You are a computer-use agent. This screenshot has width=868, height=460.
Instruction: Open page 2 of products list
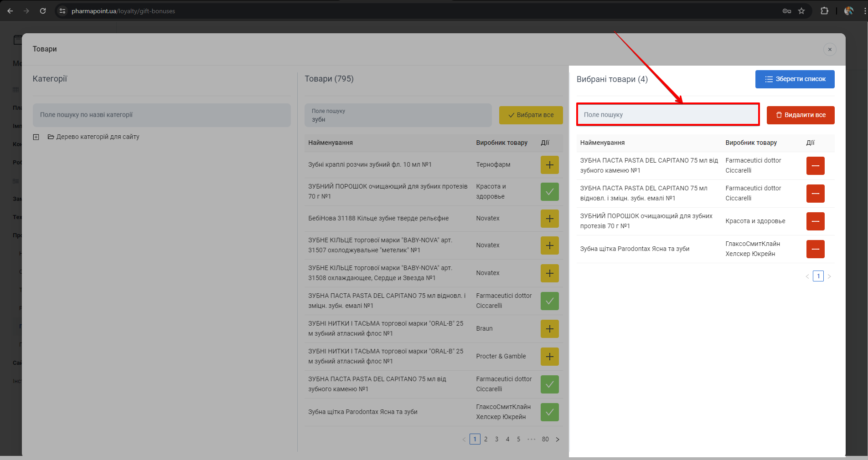pyautogui.click(x=486, y=440)
